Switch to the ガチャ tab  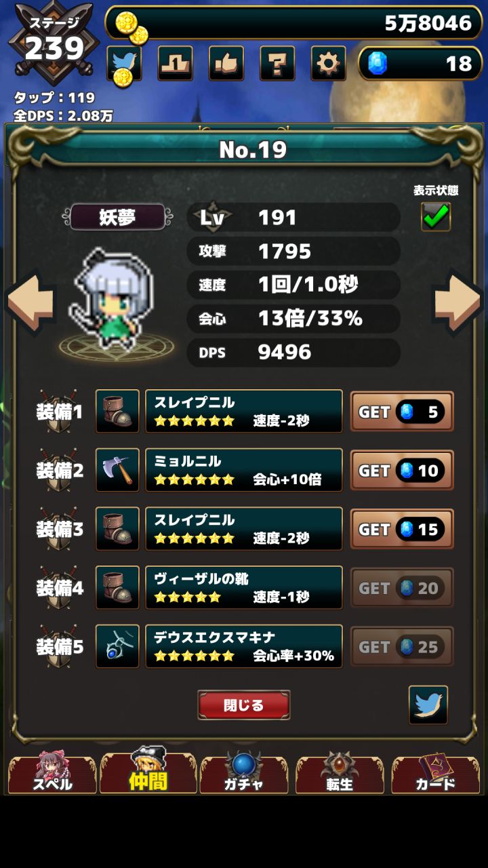[243, 773]
